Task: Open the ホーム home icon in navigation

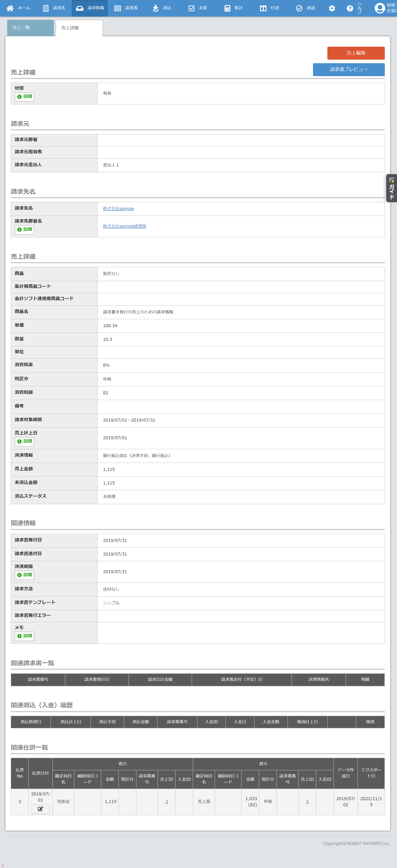Action: pos(10,8)
